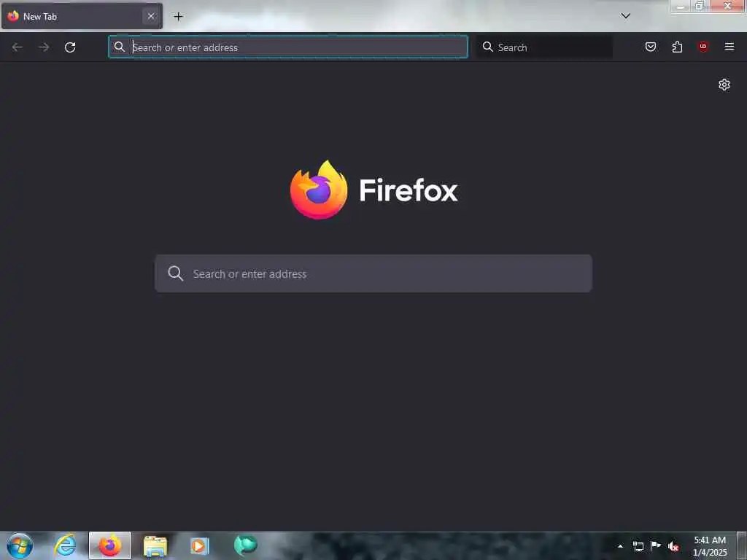Reload the current page
Screen dimensions: 747x560
pyautogui.click(x=70, y=47)
